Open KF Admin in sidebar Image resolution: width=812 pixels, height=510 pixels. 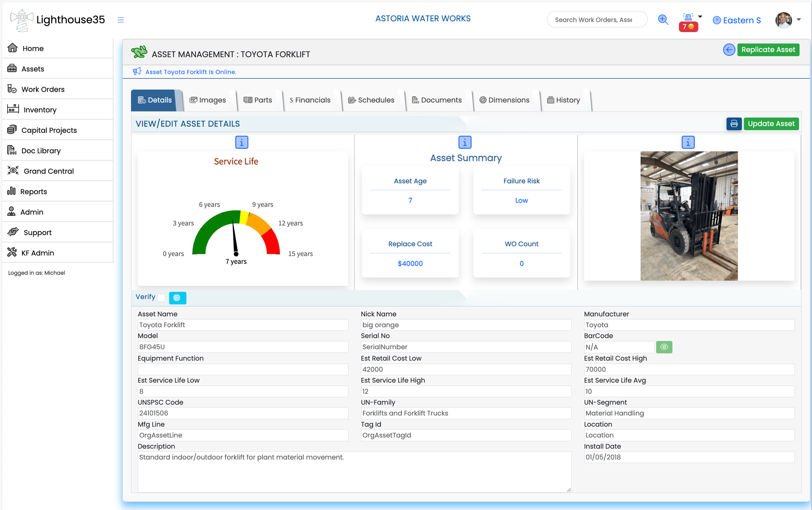pyautogui.click(x=57, y=253)
